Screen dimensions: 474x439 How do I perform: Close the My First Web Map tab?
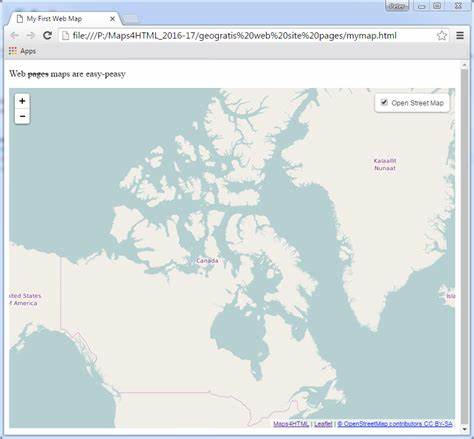coord(112,19)
